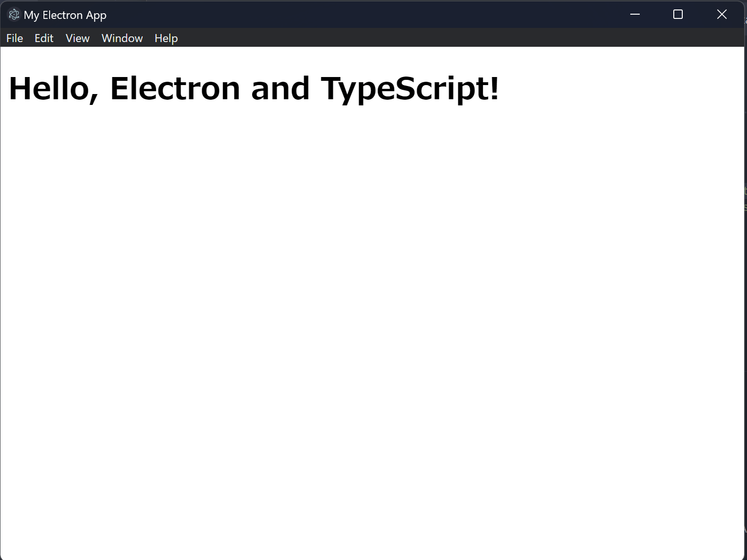Screen dimensions: 747x560
Task: Open the Help menu
Action: [166, 38]
